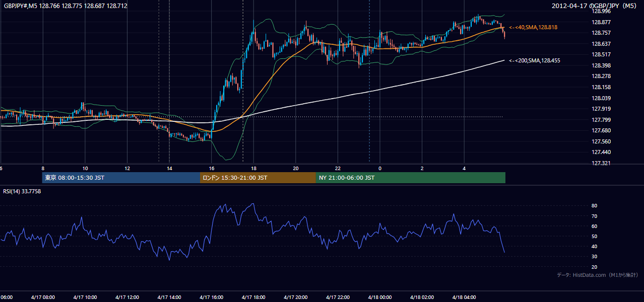
Task: Select the ロンドン 15:30-21:00 JST session bar
Action: coord(258,178)
